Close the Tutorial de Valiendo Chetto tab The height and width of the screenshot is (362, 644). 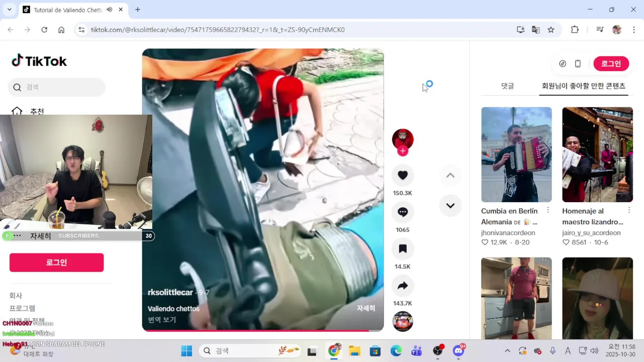[121, 10]
